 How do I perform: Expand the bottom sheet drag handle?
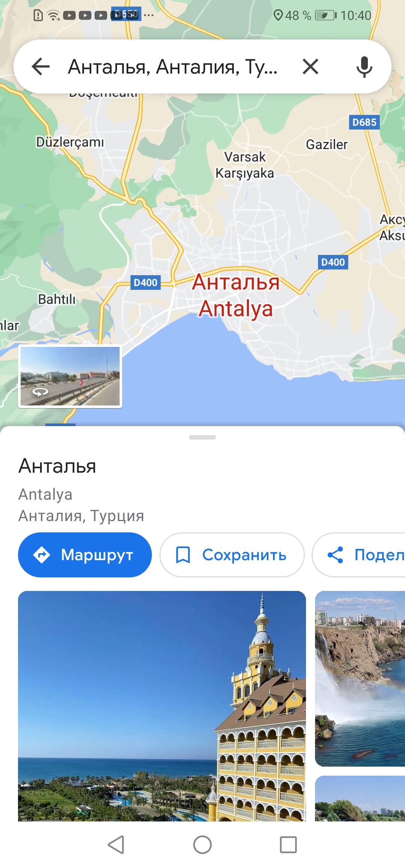pos(202,437)
